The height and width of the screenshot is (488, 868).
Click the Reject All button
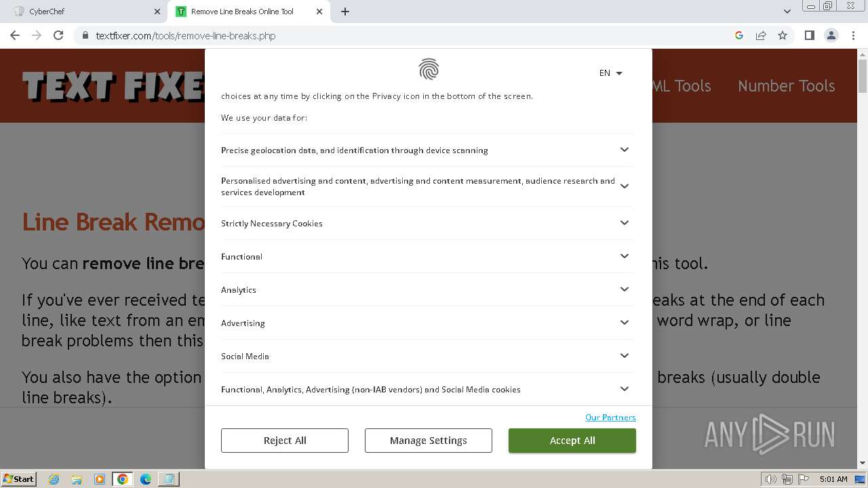(x=285, y=441)
